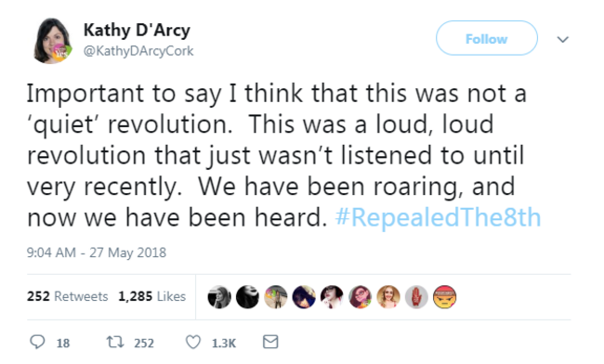This screenshot has height=364, width=604.
Task: Click the Kathy D'Arcy display name
Action: click(137, 30)
